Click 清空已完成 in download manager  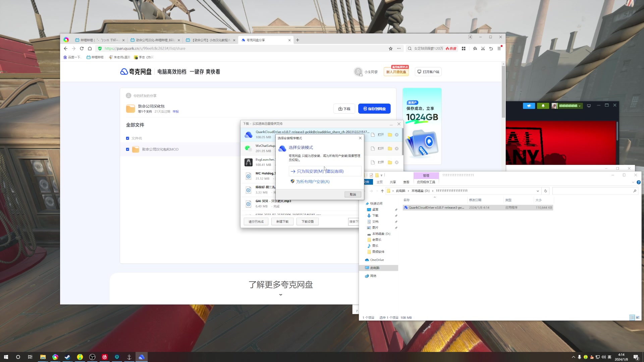coord(256,222)
